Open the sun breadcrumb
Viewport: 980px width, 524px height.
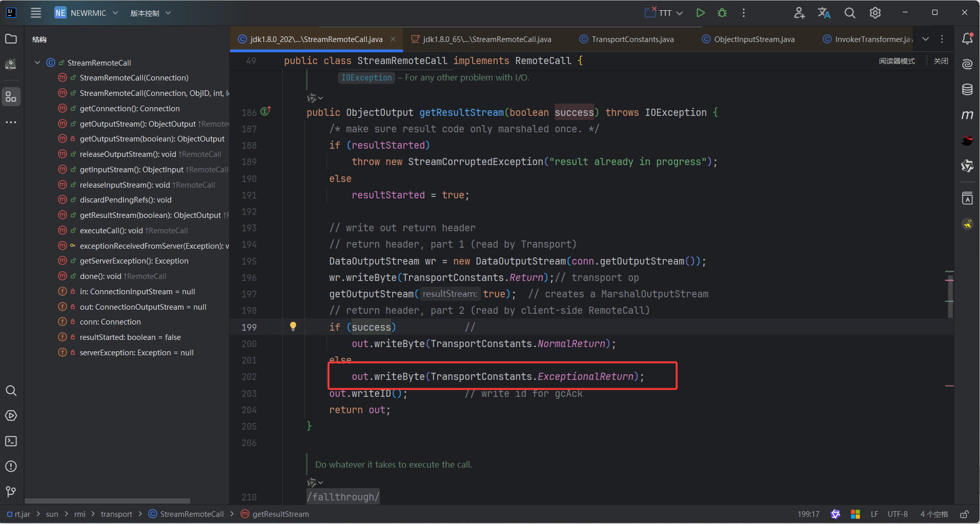click(x=52, y=514)
